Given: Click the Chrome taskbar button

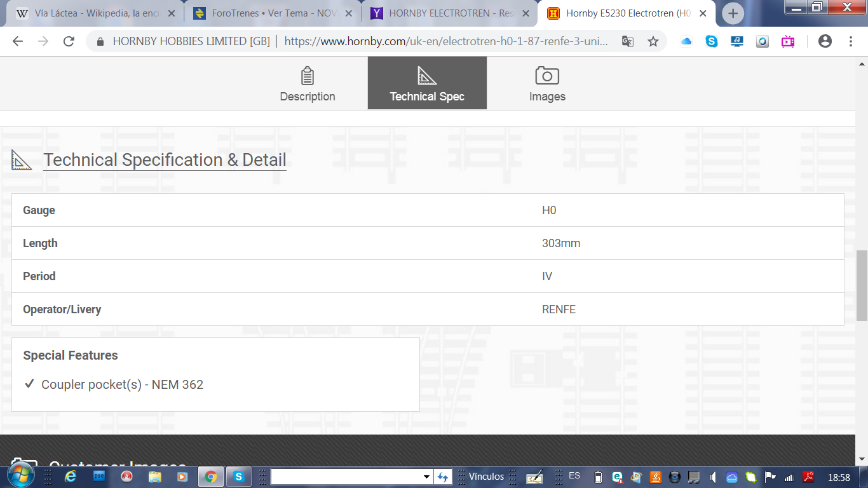Looking at the screenshot, I should point(210,477).
